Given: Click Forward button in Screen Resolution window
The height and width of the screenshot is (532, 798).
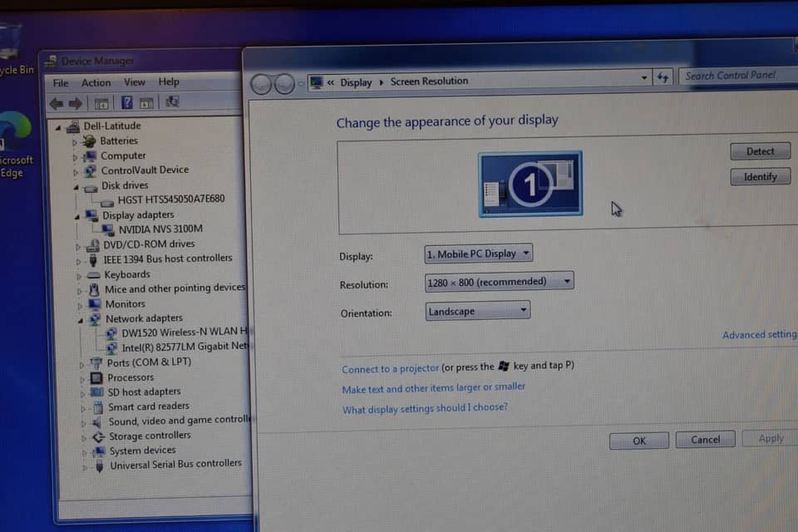Looking at the screenshot, I should pyautogui.click(x=284, y=83).
